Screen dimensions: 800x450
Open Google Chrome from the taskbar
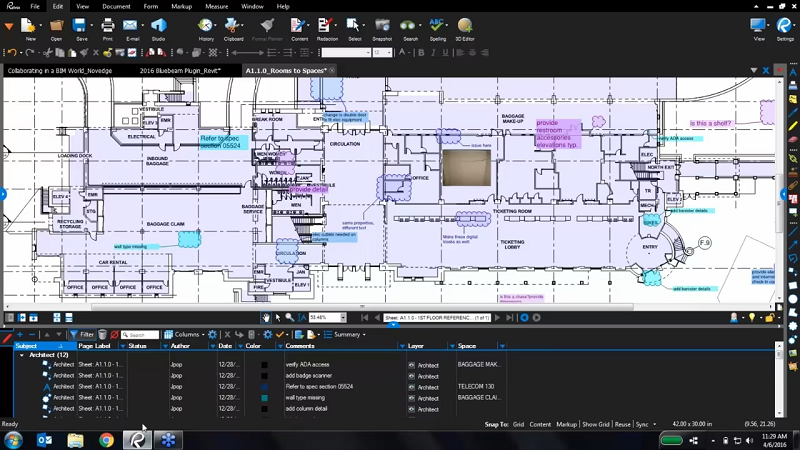click(x=106, y=439)
